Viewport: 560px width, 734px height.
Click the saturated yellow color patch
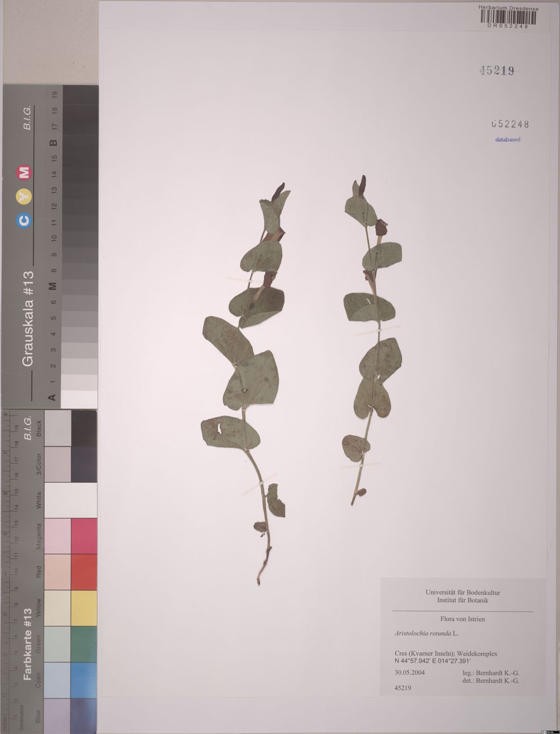[x=84, y=608]
